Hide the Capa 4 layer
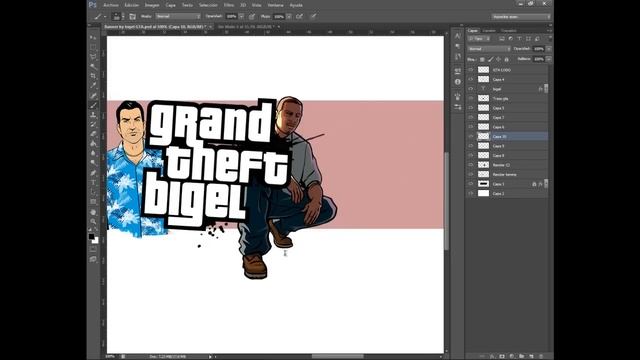This screenshot has width=640, height=360. pos(471,79)
